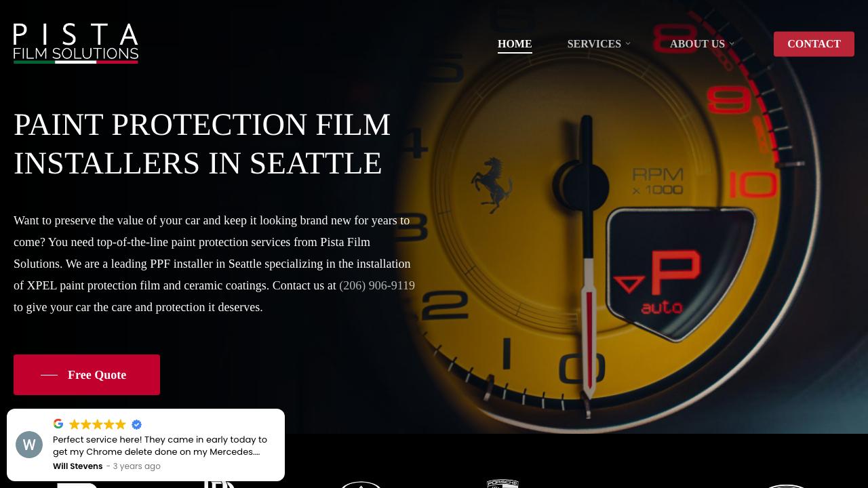Screen dimensions: 868x488
Task: Open the About Us menu item
Action: click(697, 44)
